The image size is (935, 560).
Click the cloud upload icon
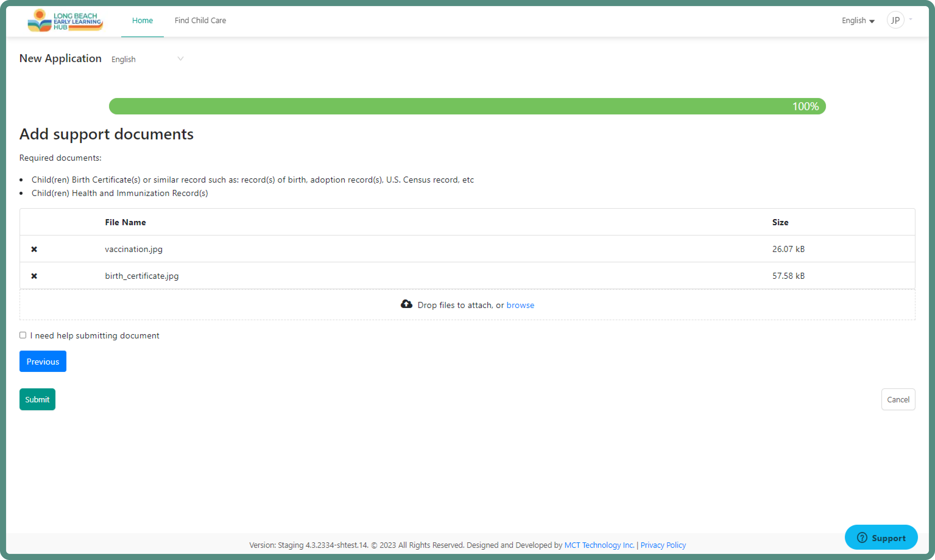coord(406,304)
